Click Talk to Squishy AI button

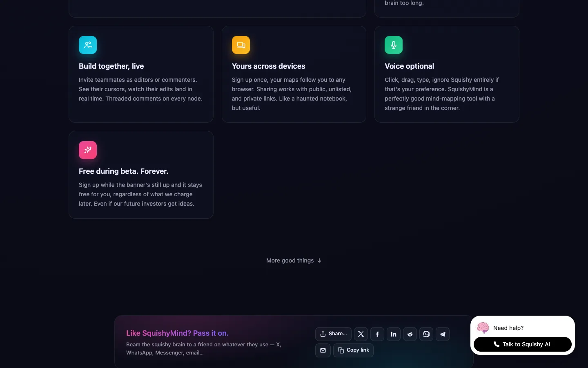pyautogui.click(x=523, y=344)
